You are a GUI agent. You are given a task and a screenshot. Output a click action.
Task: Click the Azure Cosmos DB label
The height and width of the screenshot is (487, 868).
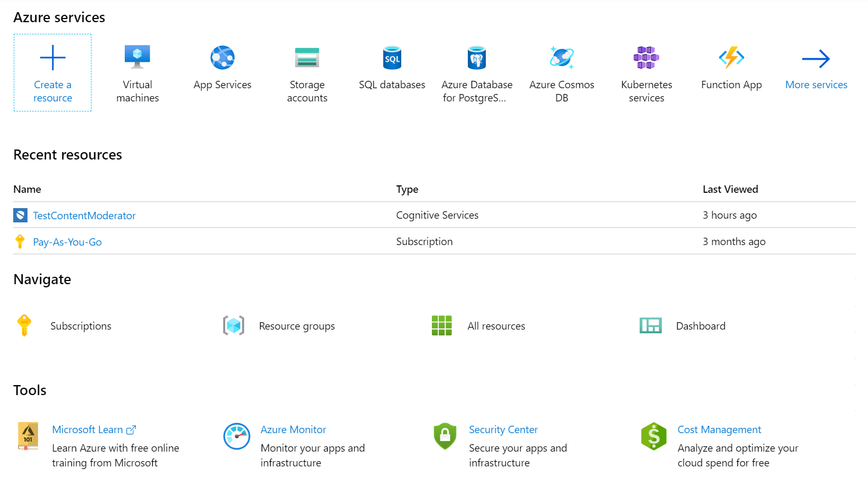tap(562, 91)
